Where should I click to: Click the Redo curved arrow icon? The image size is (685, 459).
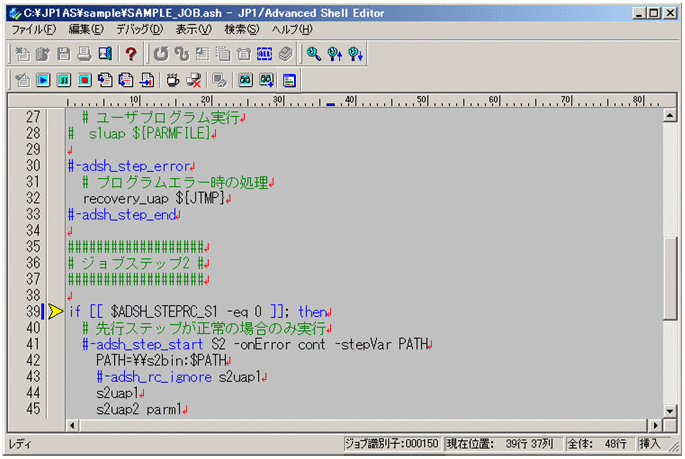click(181, 54)
